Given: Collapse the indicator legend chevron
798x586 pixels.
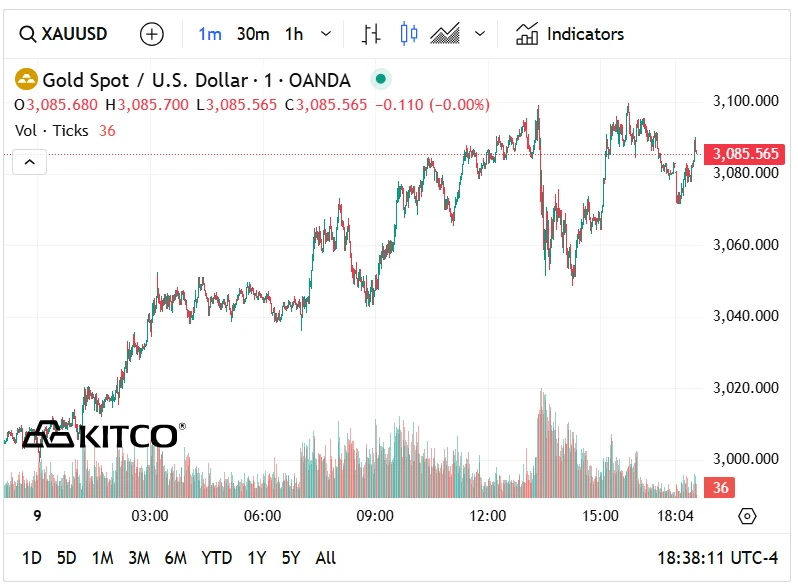Looking at the screenshot, I should tap(29, 162).
